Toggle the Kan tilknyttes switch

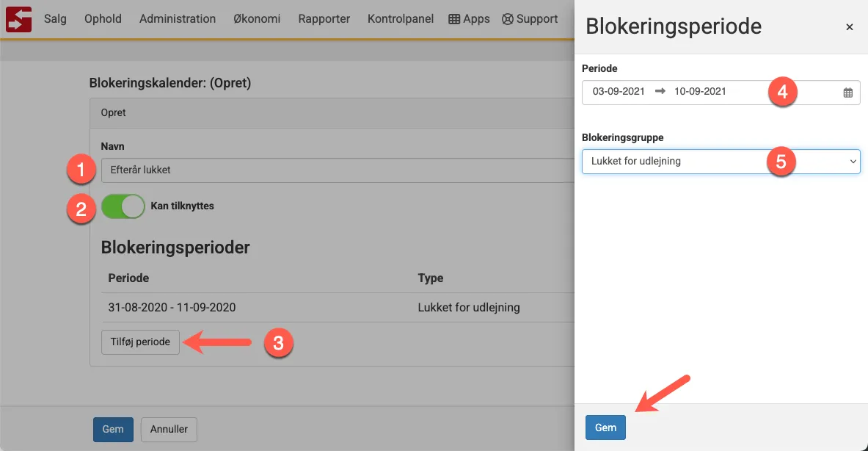coord(123,206)
